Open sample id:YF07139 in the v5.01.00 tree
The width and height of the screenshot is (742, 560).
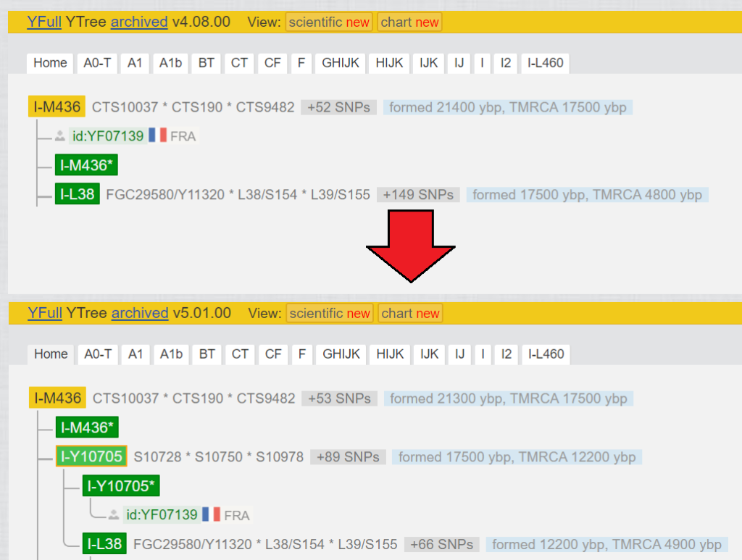pos(162,514)
